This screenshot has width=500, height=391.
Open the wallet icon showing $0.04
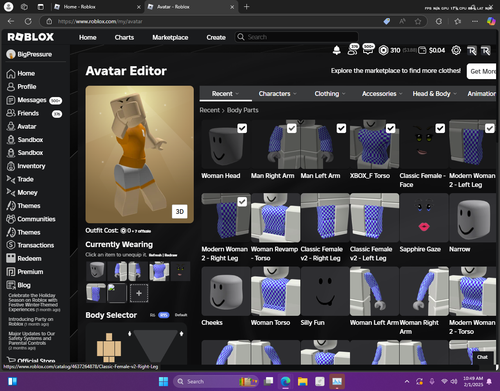point(422,50)
